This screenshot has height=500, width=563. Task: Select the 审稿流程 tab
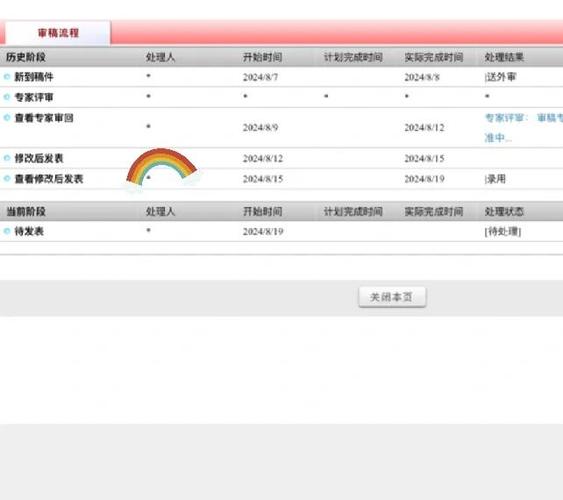(x=58, y=33)
